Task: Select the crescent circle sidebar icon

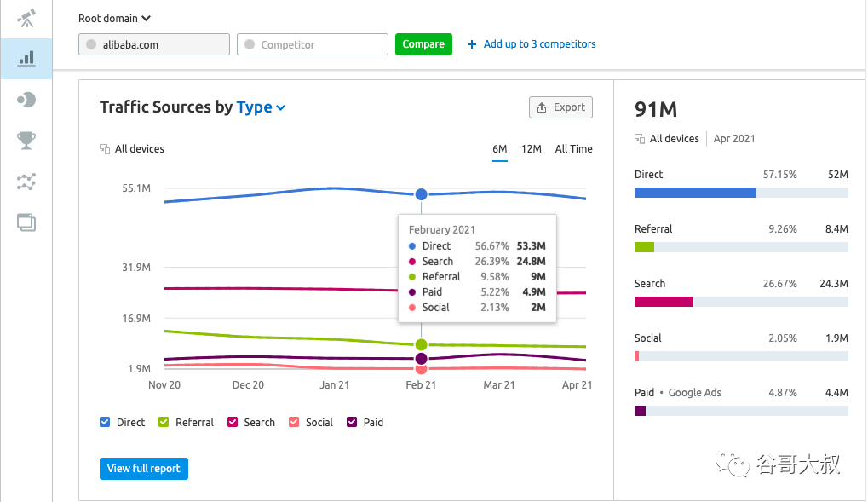Action: pyautogui.click(x=26, y=100)
